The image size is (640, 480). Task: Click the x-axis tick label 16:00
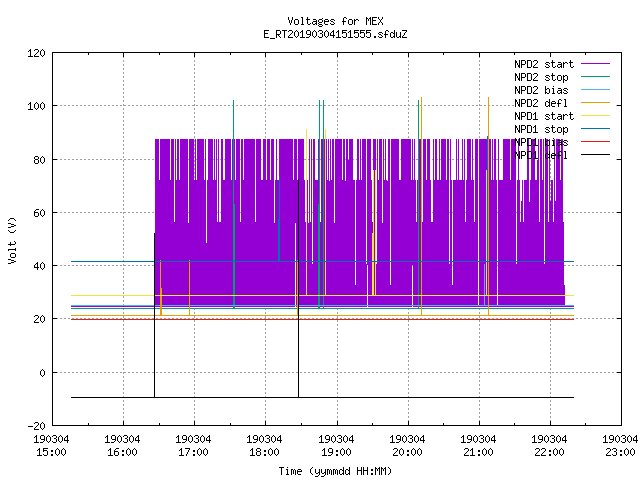[x=122, y=452]
